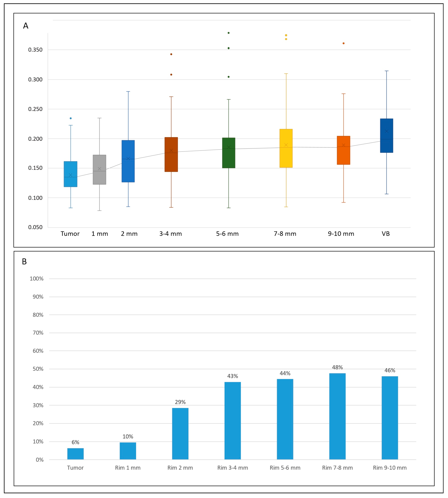This screenshot has height=498, width=448.
Task: Click the 10% data label above bar
Action: tap(128, 436)
